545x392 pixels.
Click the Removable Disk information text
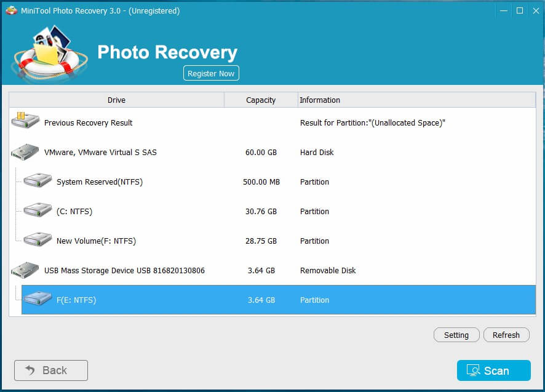click(328, 271)
